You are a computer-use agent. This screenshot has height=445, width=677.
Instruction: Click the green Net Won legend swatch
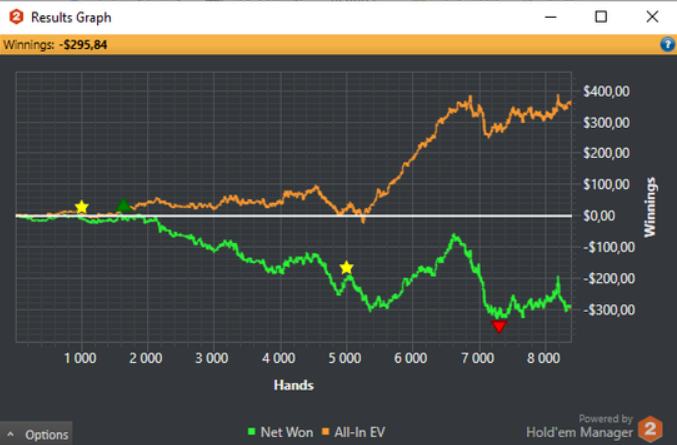click(251, 431)
